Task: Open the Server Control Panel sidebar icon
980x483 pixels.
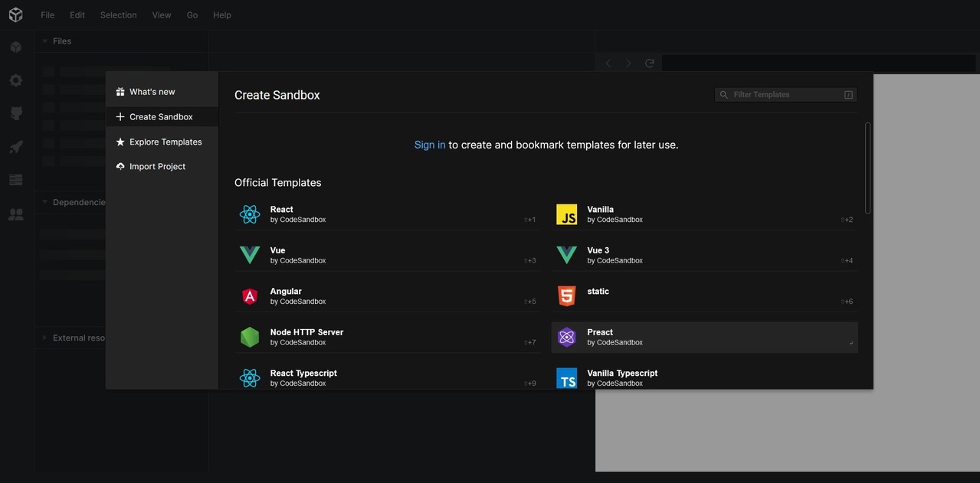Action: click(15, 180)
